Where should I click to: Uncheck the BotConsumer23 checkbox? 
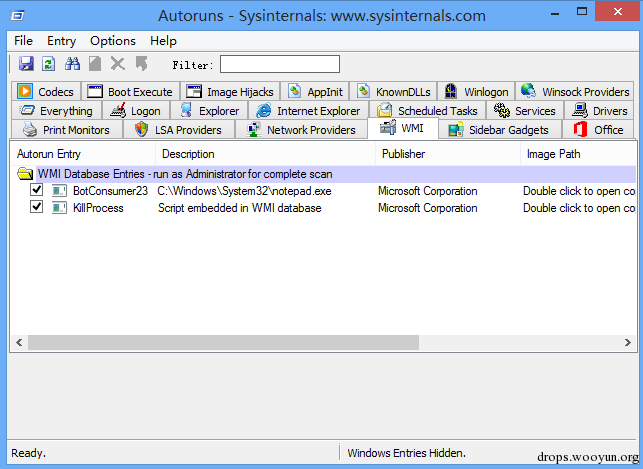(x=36, y=190)
